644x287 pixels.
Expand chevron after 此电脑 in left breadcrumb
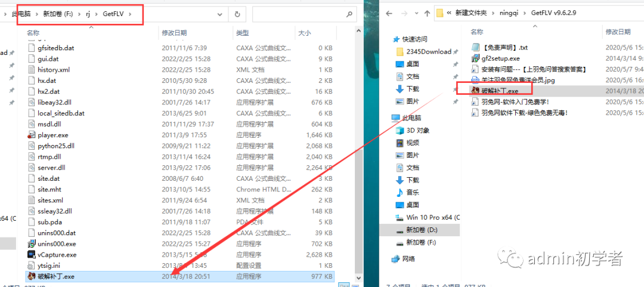tap(38, 14)
